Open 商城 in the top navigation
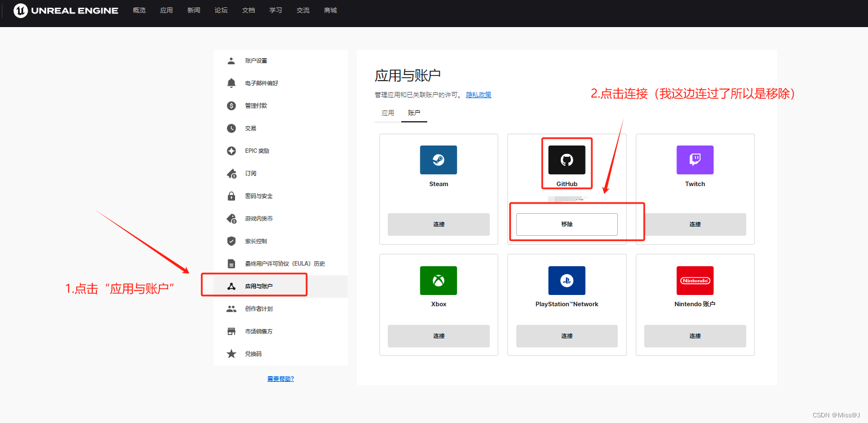The image size is (868, 423). pos(330,10)
